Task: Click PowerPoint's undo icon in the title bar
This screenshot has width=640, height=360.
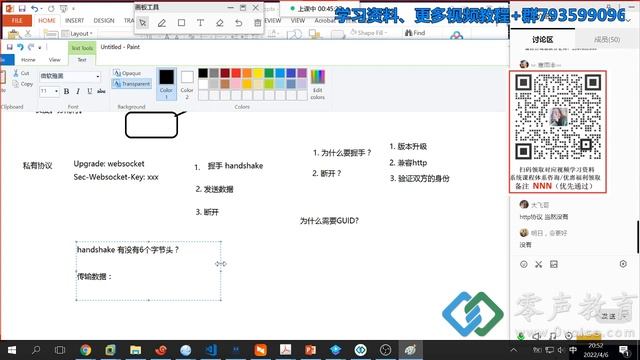Action: tap(35, 8)
